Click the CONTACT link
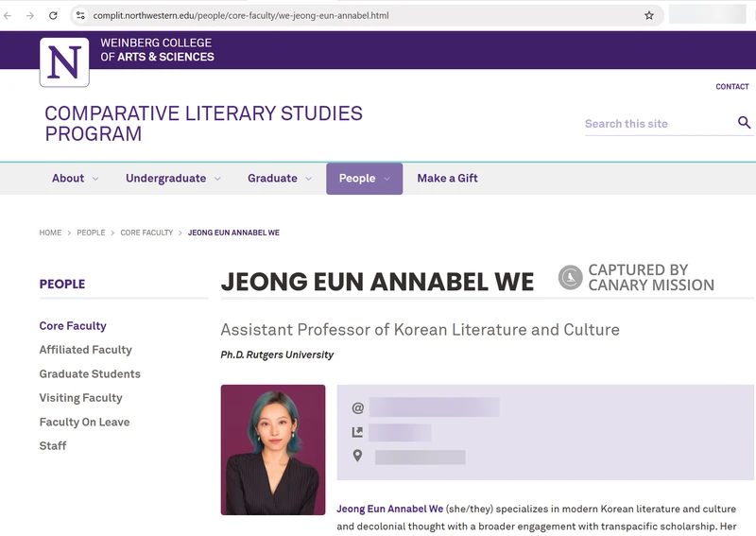The width and height of the screenshot is (756, 536). (731, 87)
